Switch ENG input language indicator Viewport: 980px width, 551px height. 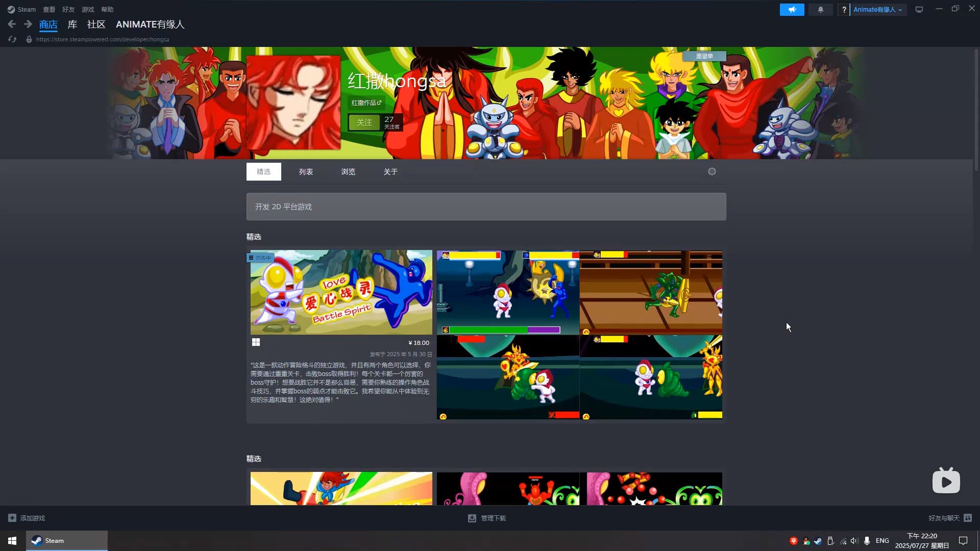883,541
